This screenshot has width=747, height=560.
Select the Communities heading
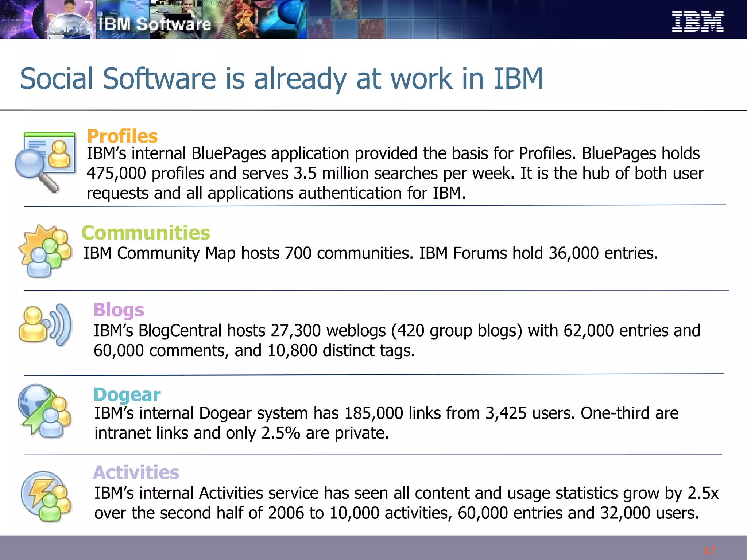coord(146,233)
